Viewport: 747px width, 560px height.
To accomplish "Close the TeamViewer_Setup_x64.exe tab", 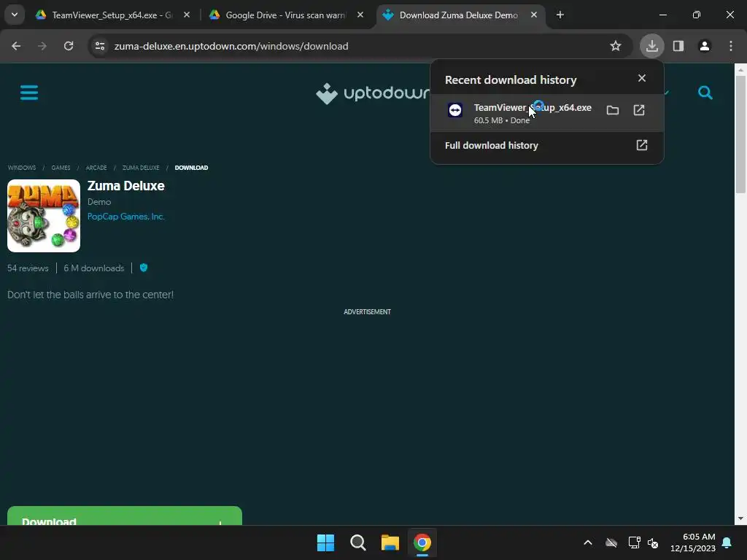I will pos(187,15).
